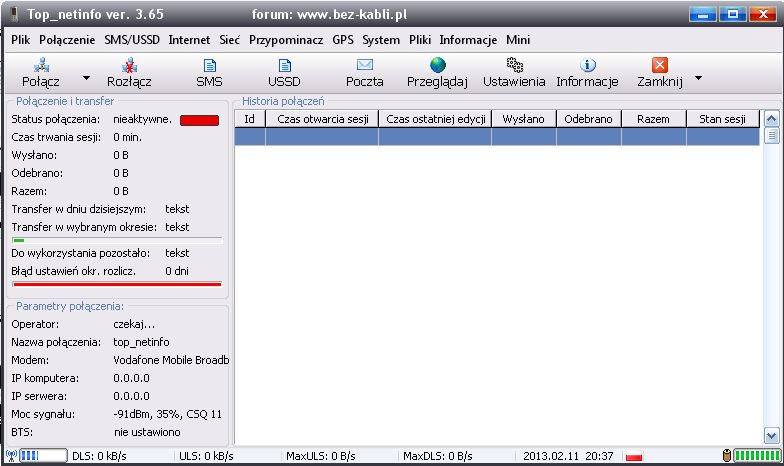
Task: Click the Zamknij red X icon
Action: pyautogui.click(x=659, y=65)
